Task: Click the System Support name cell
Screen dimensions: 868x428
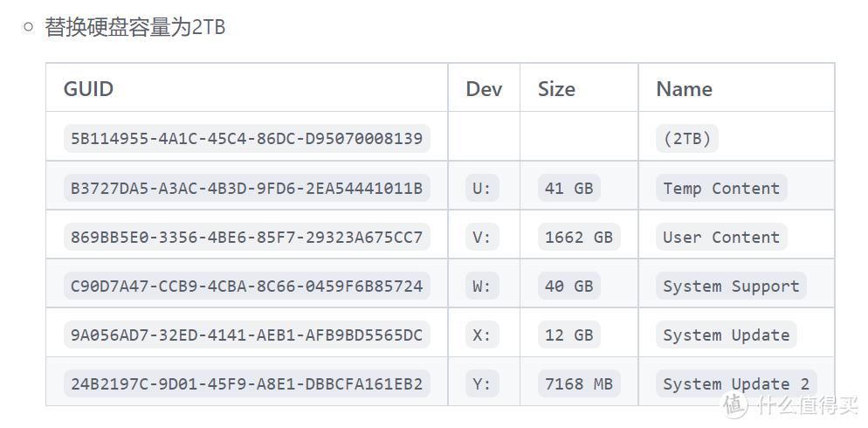Action: (x=730, y=286)
